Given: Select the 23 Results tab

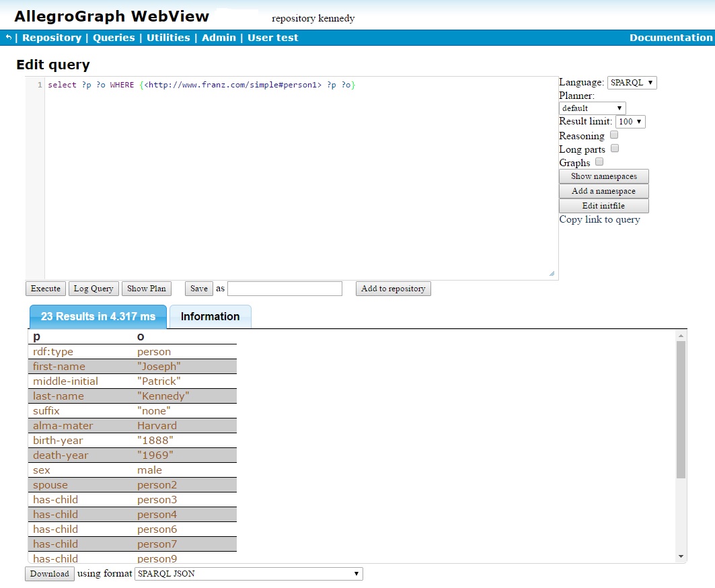Looking at the screenshot, I should 97,316.
